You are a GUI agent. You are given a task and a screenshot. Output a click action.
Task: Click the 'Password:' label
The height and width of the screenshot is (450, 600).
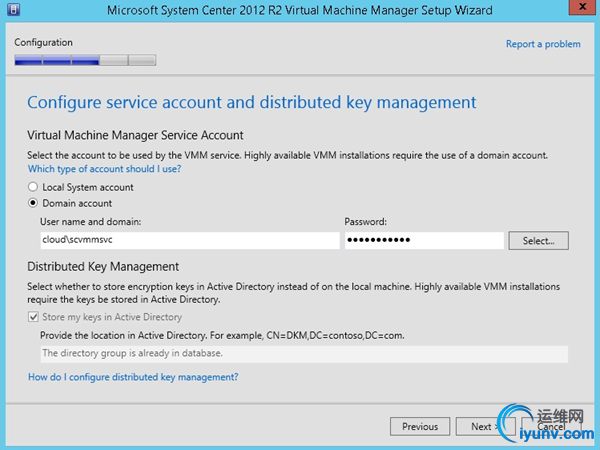point(365,222)
